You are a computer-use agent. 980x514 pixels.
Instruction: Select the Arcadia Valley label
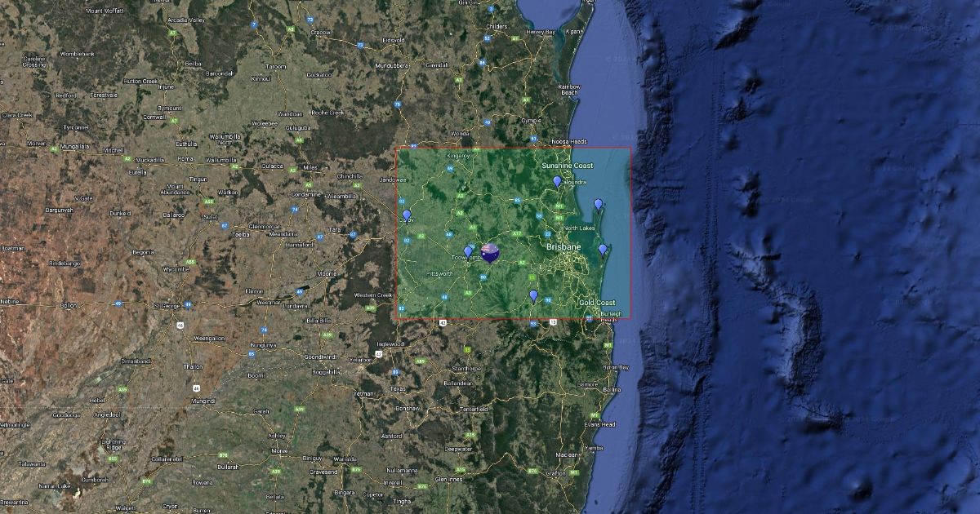click(185, 19)
